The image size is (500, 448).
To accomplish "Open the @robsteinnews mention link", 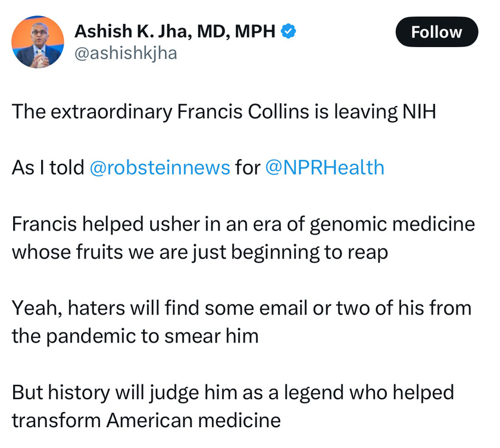I will pos(160,167).
